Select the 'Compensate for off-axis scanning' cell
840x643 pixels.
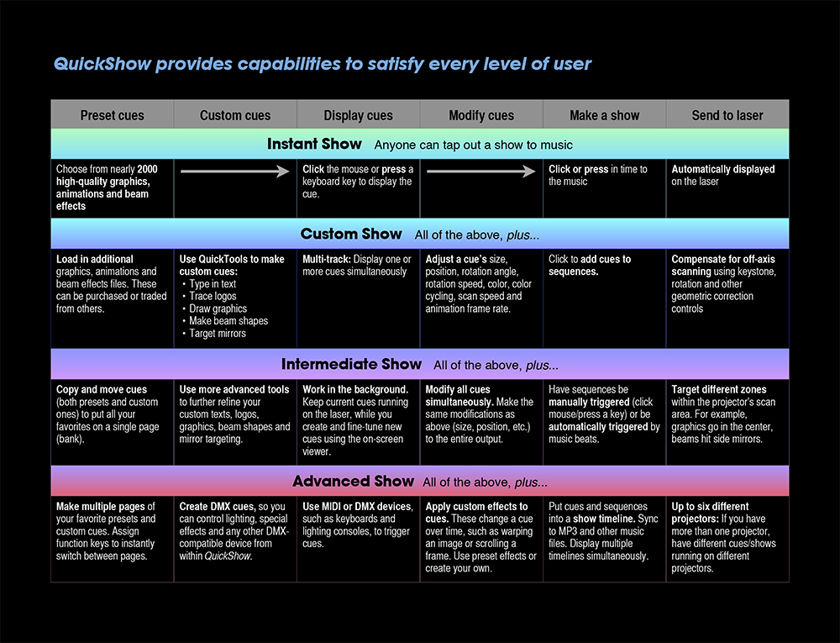pyautogui.click(x=727, y=284)
